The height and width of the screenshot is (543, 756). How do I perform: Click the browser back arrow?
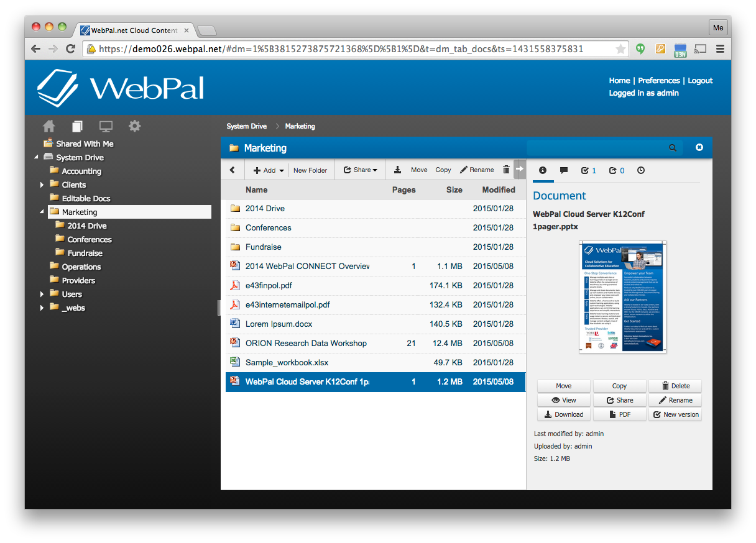click(36, 48)
